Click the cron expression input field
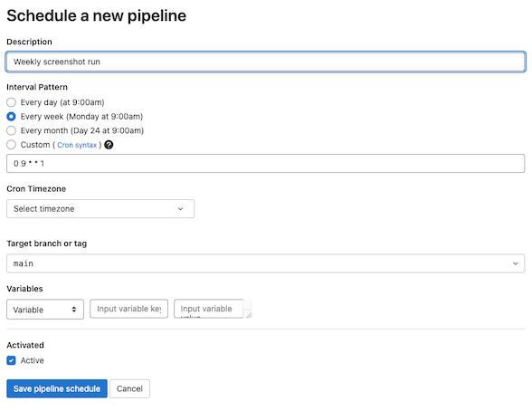The height and width of the screenshot is (411, 532). point(266,164)
